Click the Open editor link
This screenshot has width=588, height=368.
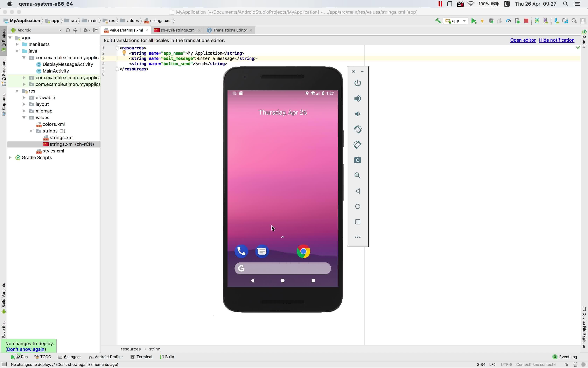[523, 40]
